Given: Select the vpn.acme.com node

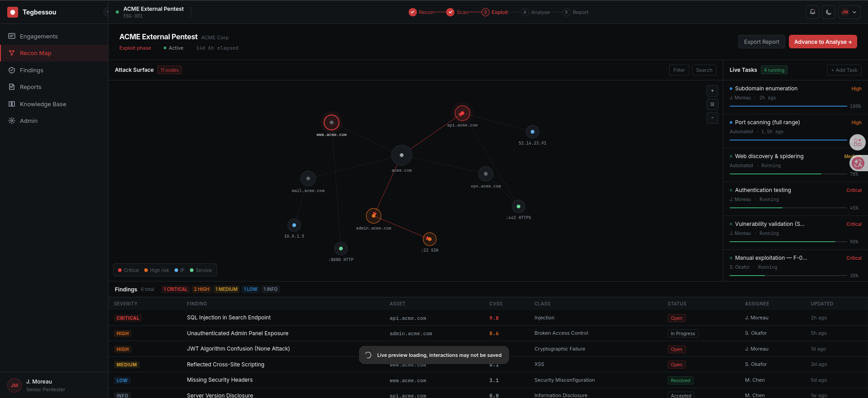Looking at the screenshot, I should pyautogui.click(x=486, y=174).
